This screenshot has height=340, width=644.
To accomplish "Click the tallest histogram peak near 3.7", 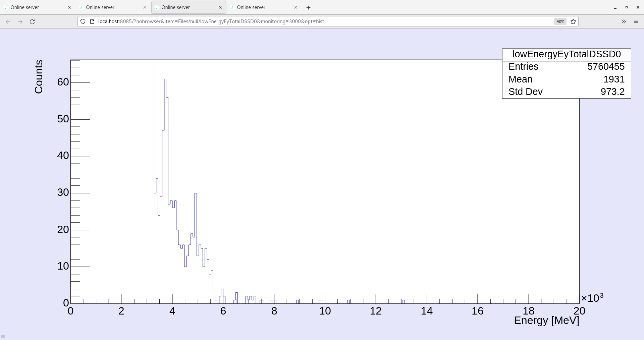I will [x=165, y=79].
